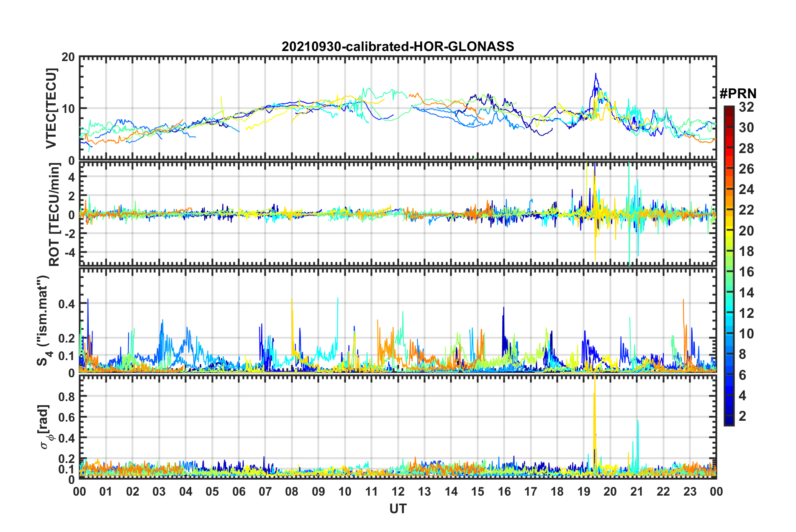Screen dimensions: 796x532
Task: Select colorbar tick label 14
Action: click(746, 293)
